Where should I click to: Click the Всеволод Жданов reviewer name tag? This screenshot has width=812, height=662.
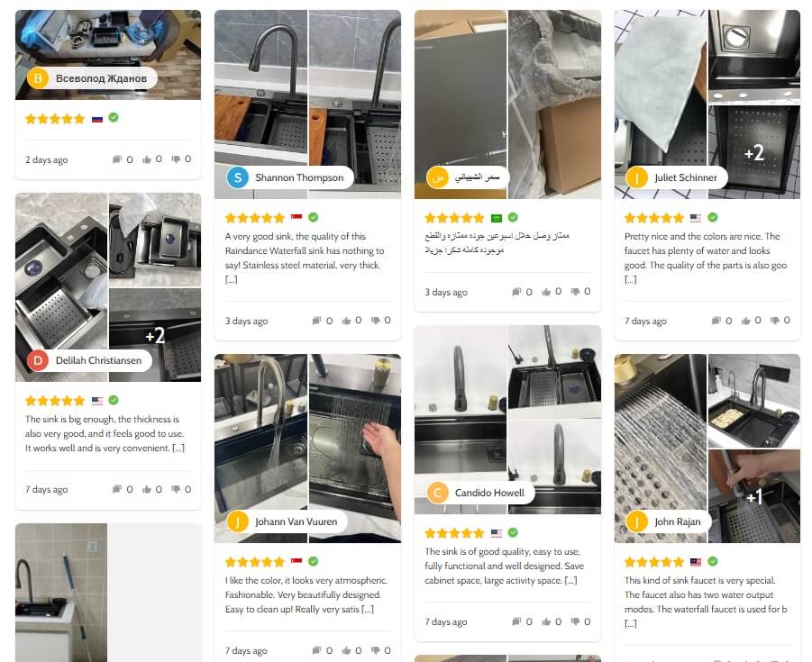(92, 78)
